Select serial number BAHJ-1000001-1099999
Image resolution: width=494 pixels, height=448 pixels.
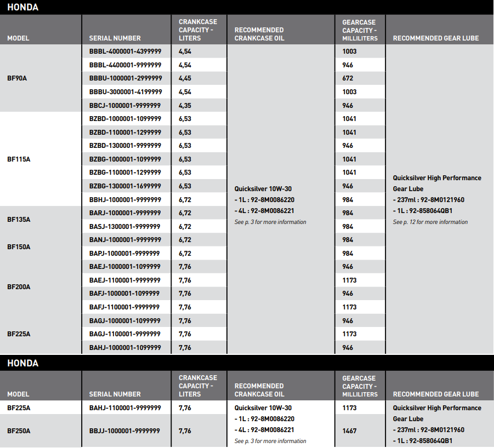(125, 348)
